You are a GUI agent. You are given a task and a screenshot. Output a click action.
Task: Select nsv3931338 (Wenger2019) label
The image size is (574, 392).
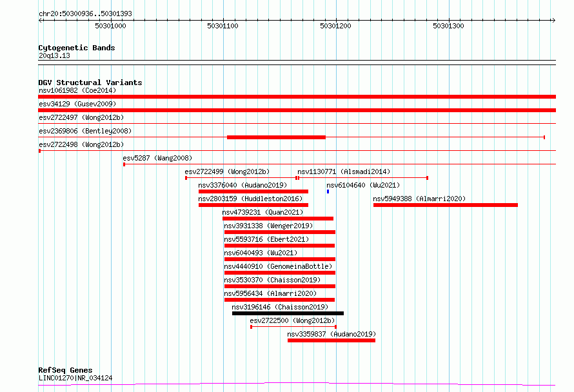[x=268, y=226]
